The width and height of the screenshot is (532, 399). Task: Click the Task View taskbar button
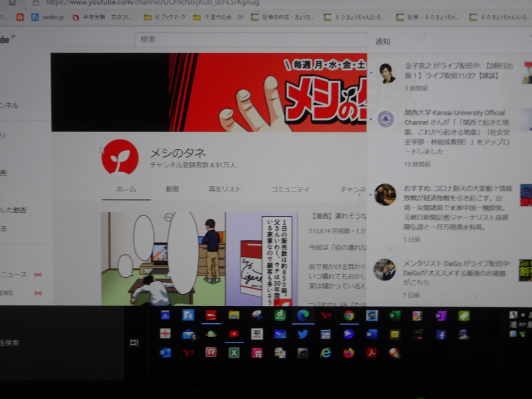(134, 342)
